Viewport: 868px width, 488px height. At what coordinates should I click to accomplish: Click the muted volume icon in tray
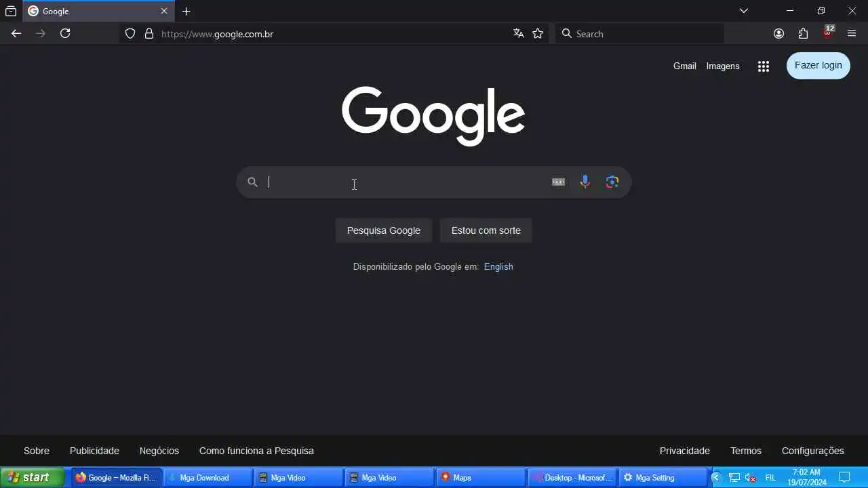(x=751, y=478)
